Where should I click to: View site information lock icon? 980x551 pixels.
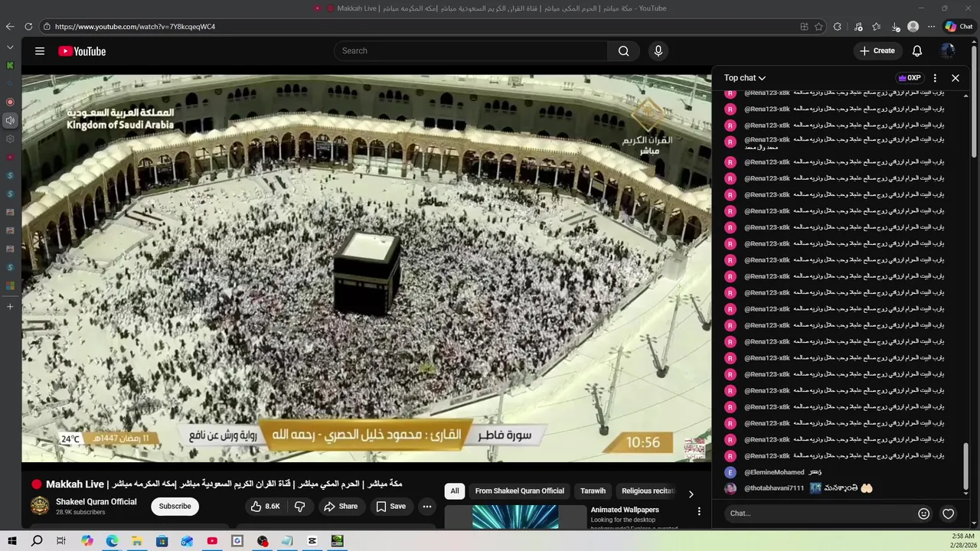(x=47, y=26)
